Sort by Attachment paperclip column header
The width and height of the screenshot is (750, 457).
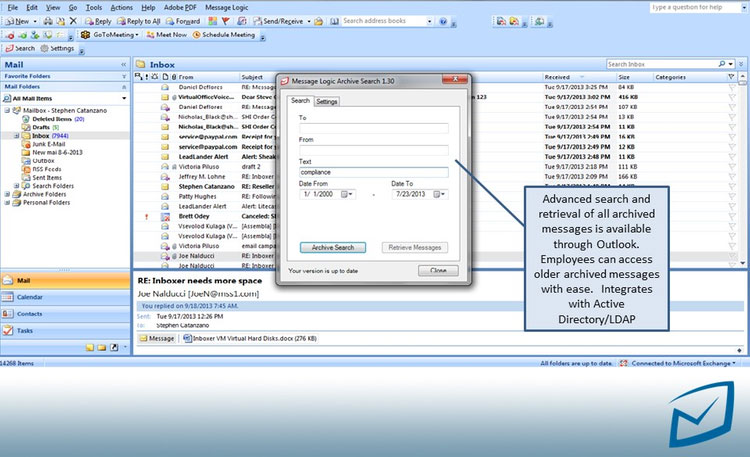coord(174,77)
